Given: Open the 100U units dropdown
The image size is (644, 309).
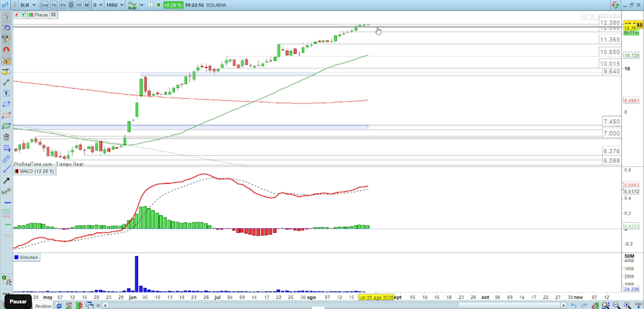Looking at the screenshot, I should click(114, 5).
